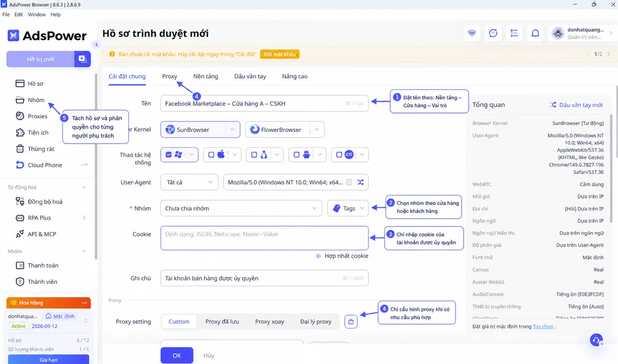Select the Proxy xoay option

(x=270, y=322)
